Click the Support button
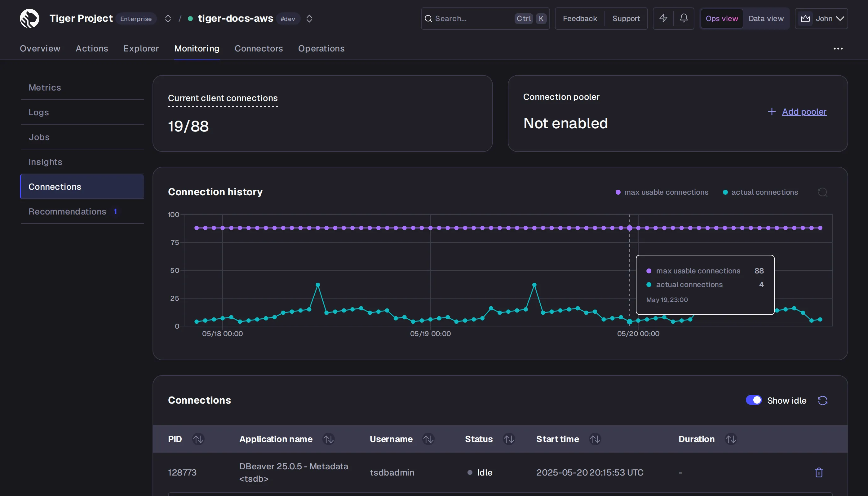The image size is (868, 496). (x=626, y=18)
